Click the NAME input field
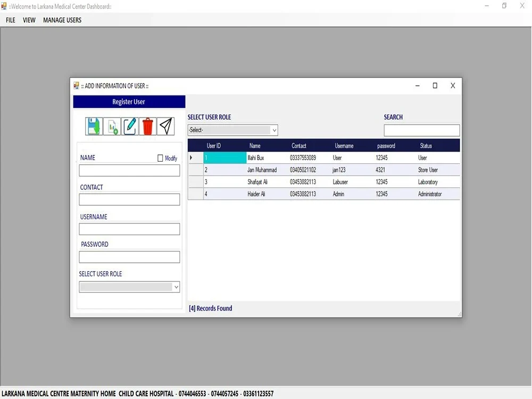Image resolution: width=532 pixels, height=399 pixels. point(129,171)
